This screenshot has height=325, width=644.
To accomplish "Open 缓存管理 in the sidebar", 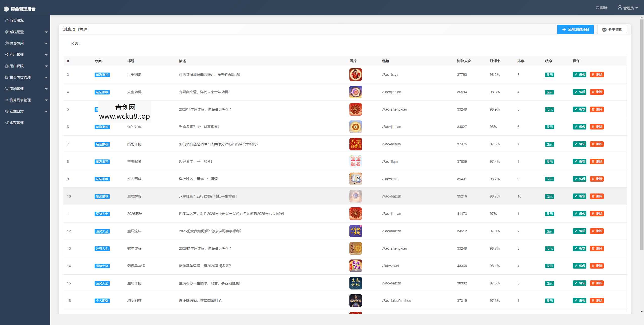I will [x=16, y=123].
